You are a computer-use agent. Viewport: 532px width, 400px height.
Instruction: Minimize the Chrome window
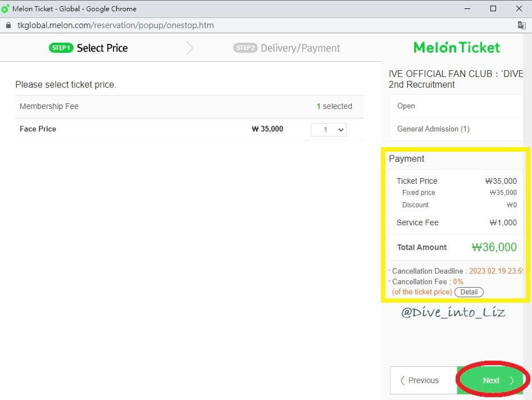pos(467,8)
